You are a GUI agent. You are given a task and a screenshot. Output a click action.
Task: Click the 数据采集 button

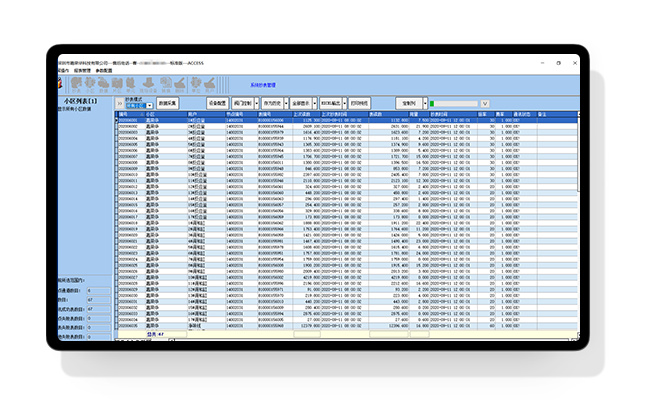click(167, 103)
